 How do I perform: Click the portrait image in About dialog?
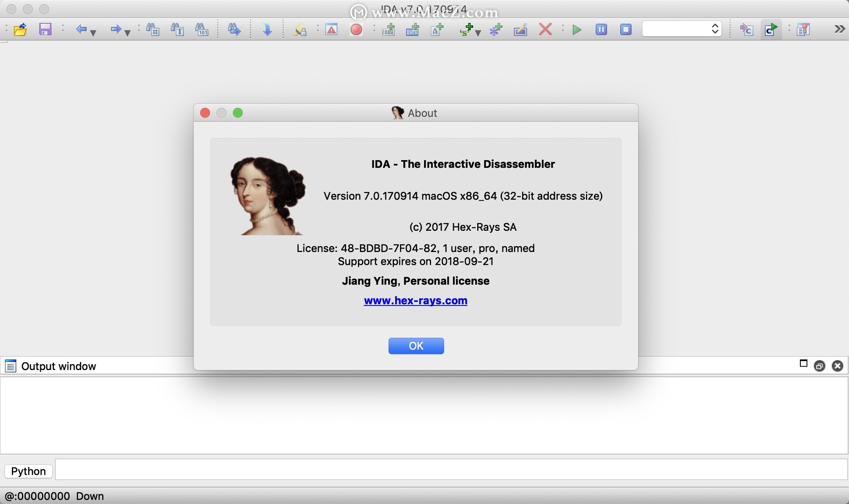[268, 195]
